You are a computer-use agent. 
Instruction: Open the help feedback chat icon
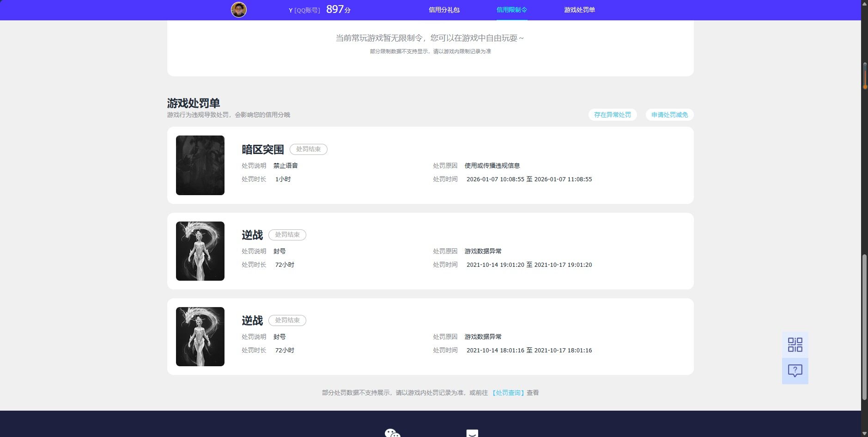click(795, 371)
